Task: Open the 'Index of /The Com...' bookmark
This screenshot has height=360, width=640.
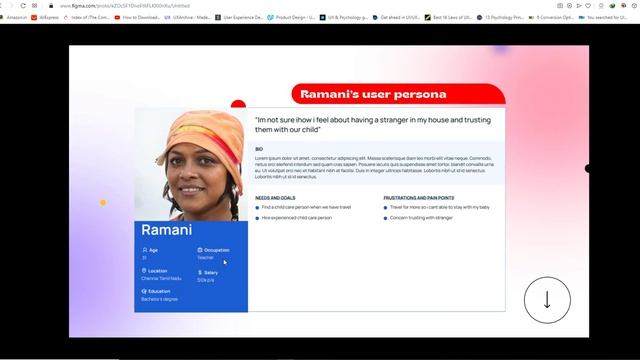Action: click(x=87, y=18)
